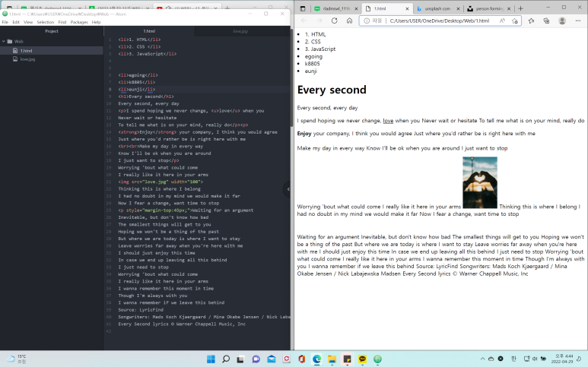The image size is (588, 367).
Task: Click the underlined word love on webpage
Action: (x=388, y=121)
